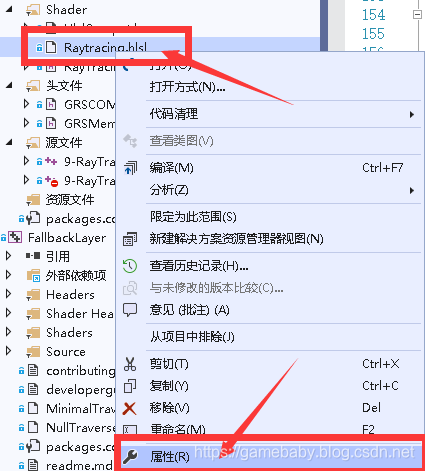The image size is (425, 471).
Task: Click the Shaders folder icon
Action: tap(33, 333)
